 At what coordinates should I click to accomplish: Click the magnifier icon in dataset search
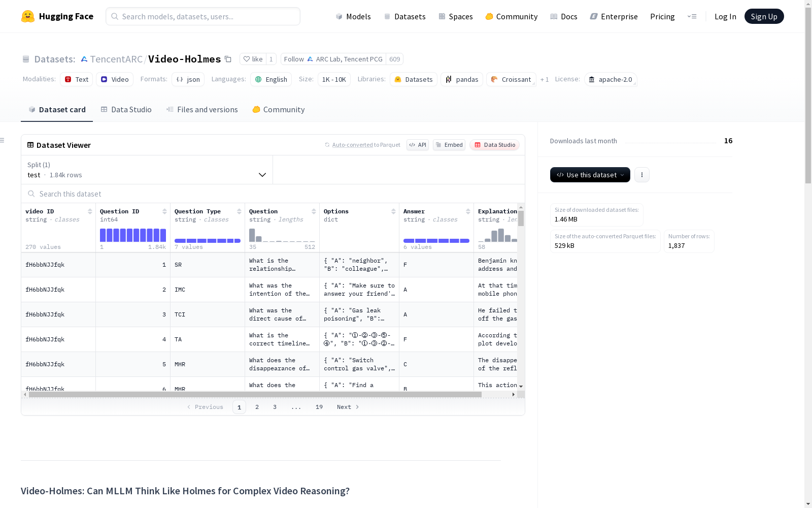tap(31, 194)
